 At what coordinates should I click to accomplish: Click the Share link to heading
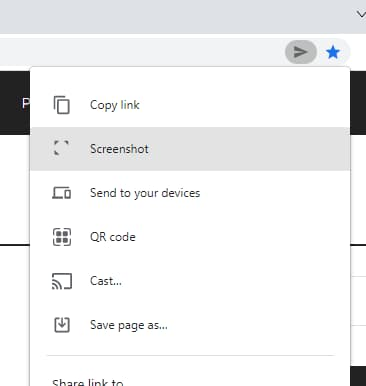pyautogui.click(x=88, y=382)
